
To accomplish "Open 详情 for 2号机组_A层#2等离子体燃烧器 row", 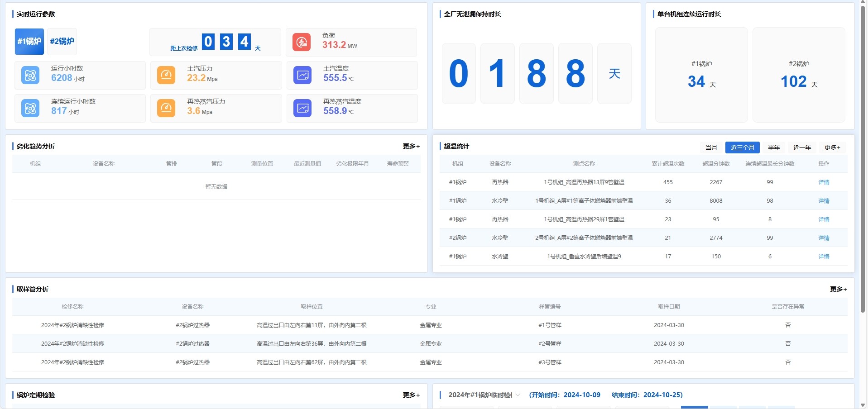I will (x=824, y=238).
